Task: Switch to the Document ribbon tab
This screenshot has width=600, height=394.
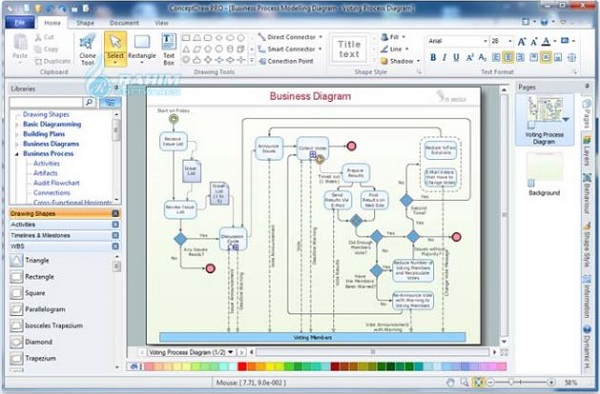Action: [x=124, y=23]
